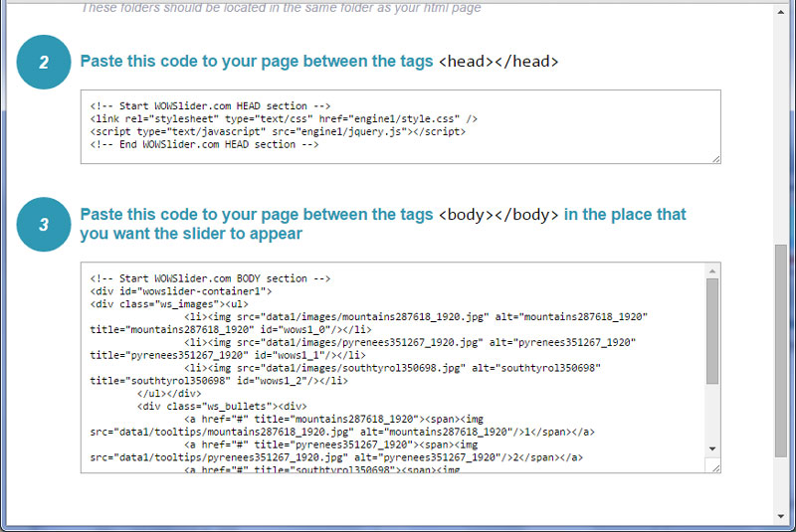Click the closing </ul></div> code line
Image resolution: width=796 pixels, height=532 pixels.
tap(169, 394)
